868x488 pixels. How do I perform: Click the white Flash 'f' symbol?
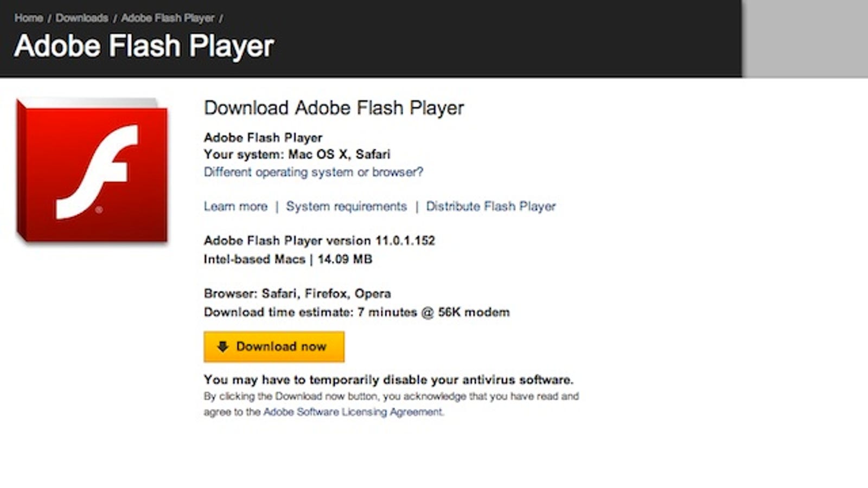click(x=98, y=171)
